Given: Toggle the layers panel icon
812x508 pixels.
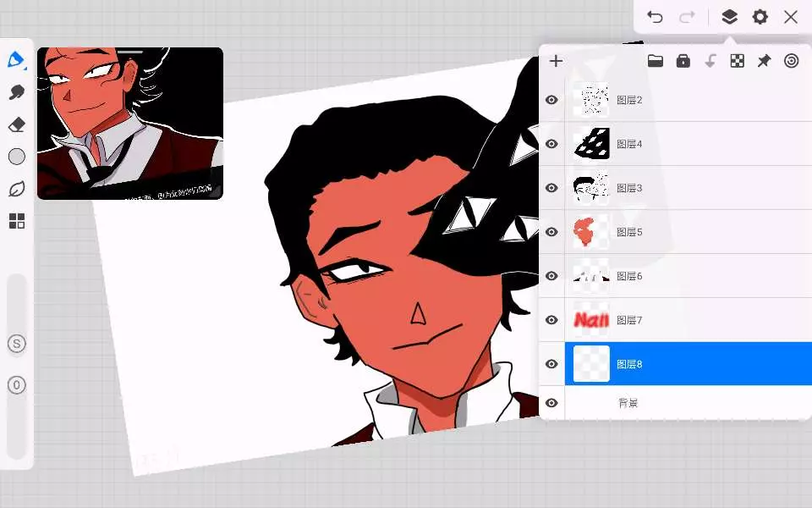Looking at the screenshot, I should (729, 17).
